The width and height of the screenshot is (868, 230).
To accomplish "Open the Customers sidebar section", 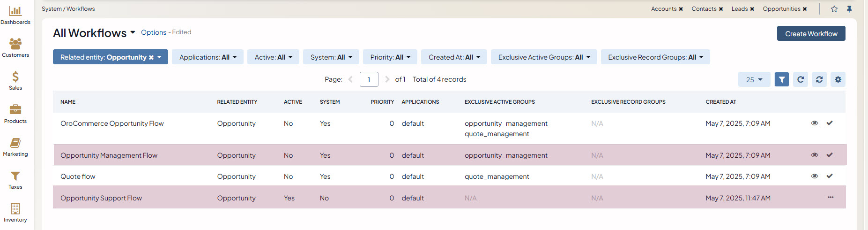I will [15, 48].
